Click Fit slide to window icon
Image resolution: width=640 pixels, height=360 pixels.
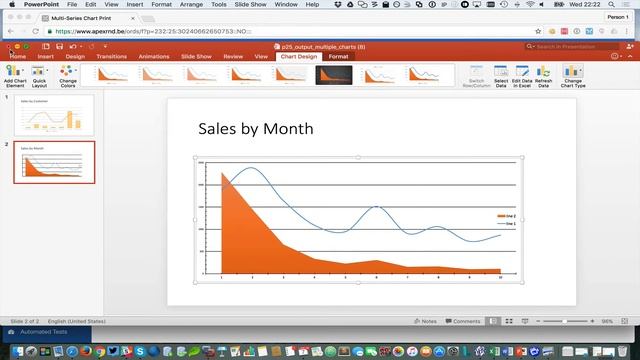pyautogui.click(x=624, y=321)
